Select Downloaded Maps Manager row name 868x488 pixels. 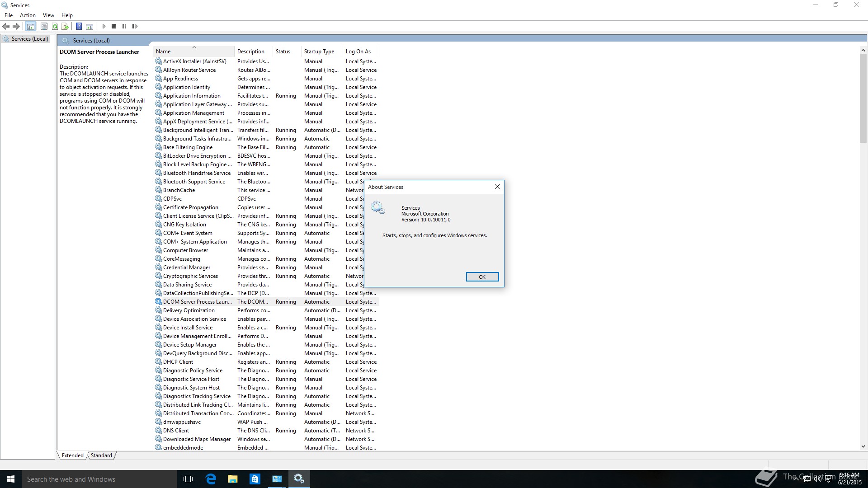click(x=197, y=439)
